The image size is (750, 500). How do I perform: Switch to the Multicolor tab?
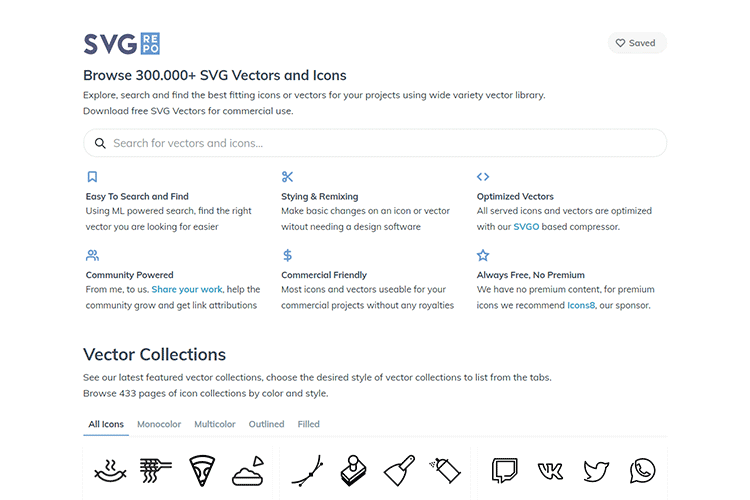[215, 424]
